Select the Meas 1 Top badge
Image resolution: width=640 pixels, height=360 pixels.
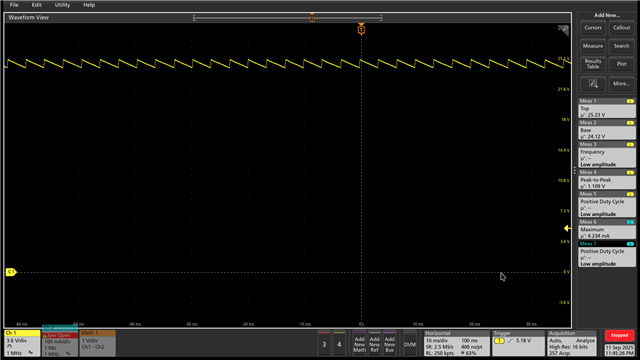607,108
